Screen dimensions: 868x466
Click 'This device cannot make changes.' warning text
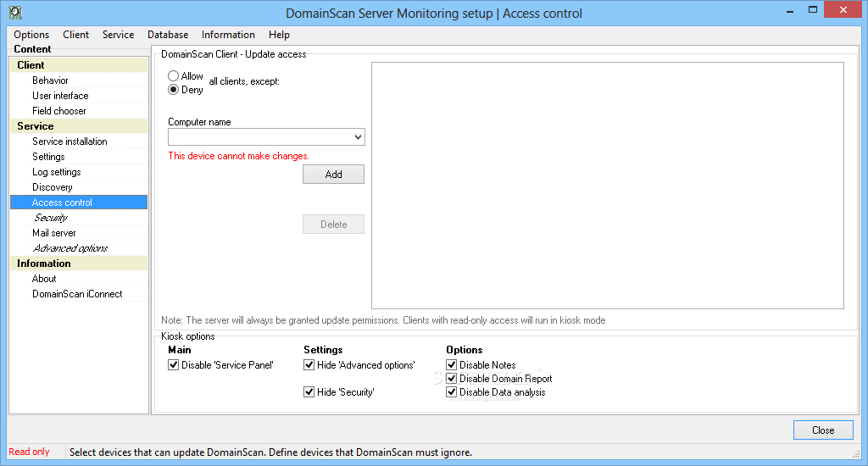pos(238,156)
